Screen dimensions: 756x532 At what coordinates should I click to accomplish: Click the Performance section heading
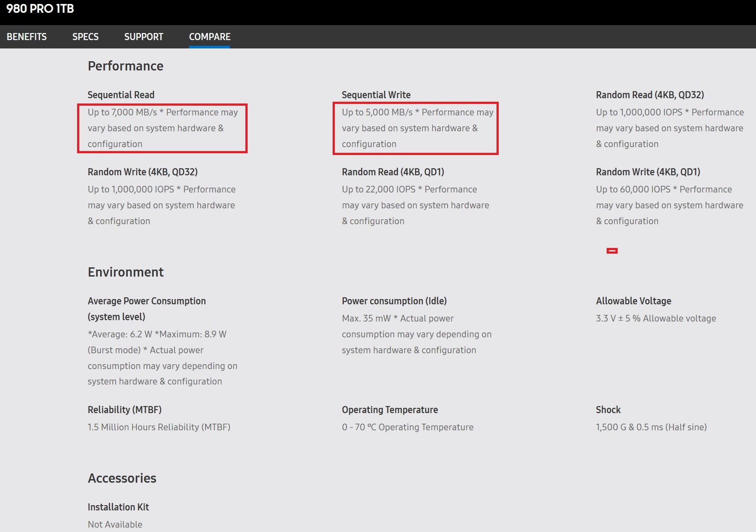(126, 66)
